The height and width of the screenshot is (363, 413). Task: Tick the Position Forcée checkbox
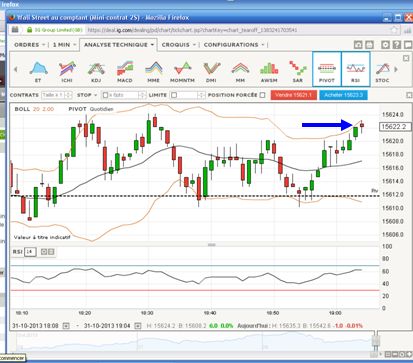[263, 95]
